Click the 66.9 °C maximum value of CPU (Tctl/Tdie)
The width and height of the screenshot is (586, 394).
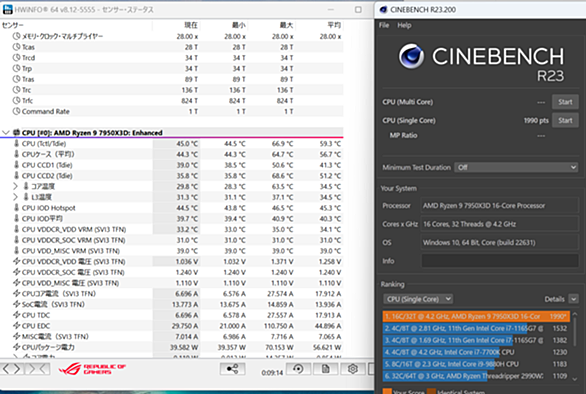click(282, 144)
